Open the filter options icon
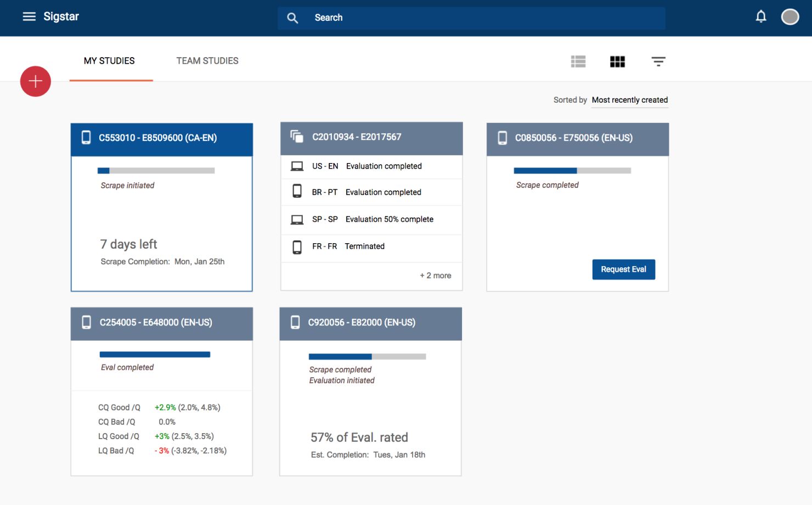812x505 pixels. (658, 61)
